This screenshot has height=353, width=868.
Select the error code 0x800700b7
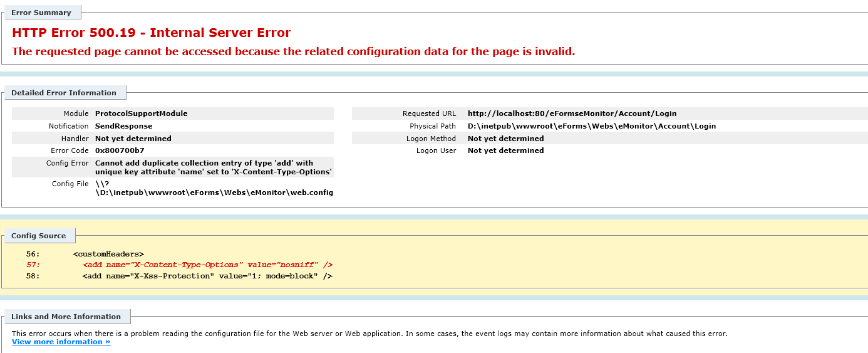[120, 150]
